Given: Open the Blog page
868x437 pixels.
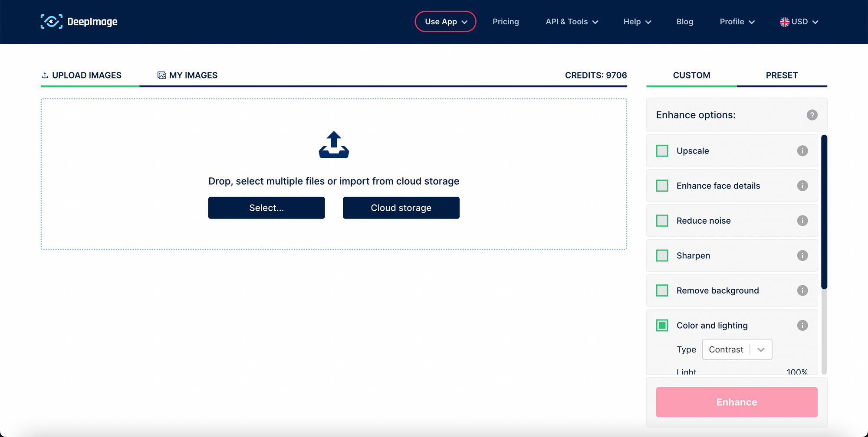Looking at the screenshot, I should coord(684,22).
